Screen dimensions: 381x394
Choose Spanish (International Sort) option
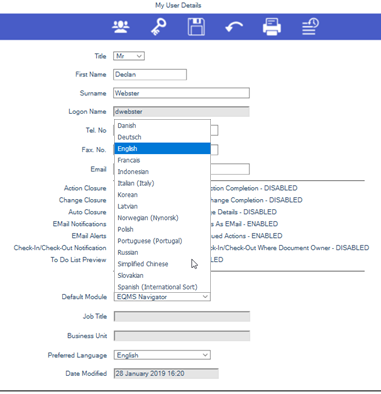pyautogui.click(x=162, y=287)
